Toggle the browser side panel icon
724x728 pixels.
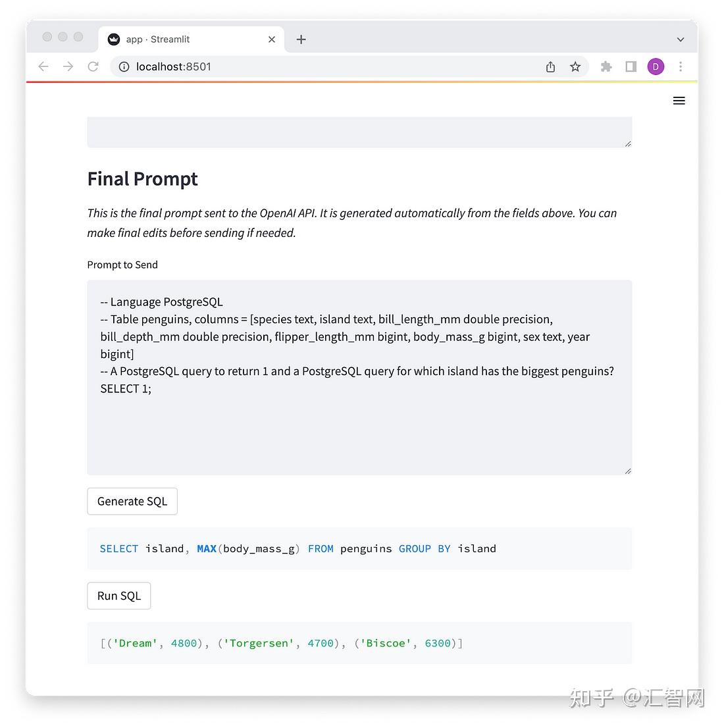pyautogui.click(x=631, y=67)
